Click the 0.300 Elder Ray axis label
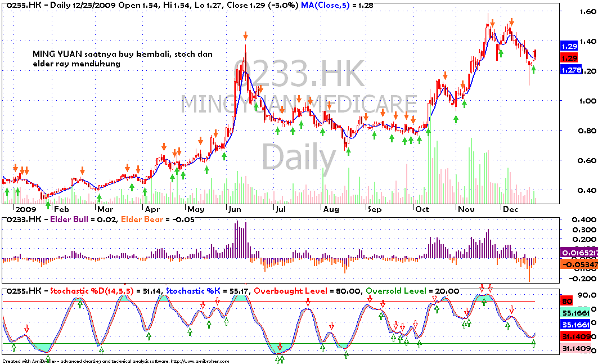This screenshot has height=364, width=598. [584, 230]
